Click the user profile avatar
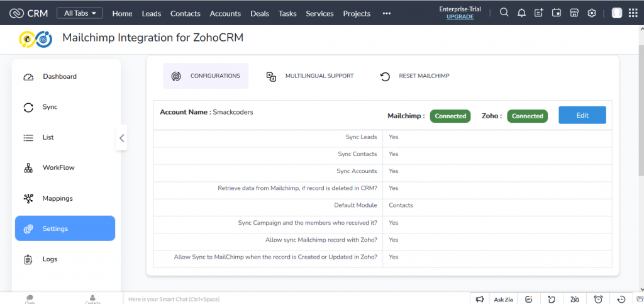This screenshot has height=304, width=644. [x=617, y=13]
